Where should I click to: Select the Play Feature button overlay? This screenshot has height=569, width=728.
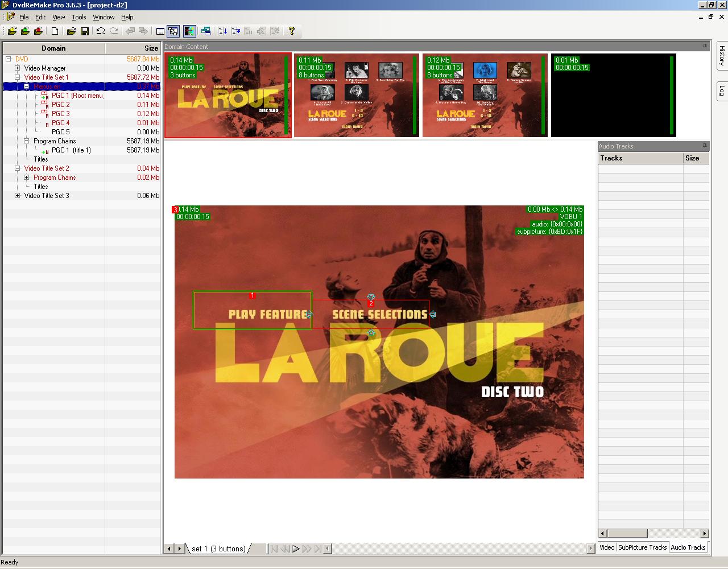click(x=253, y=310)
